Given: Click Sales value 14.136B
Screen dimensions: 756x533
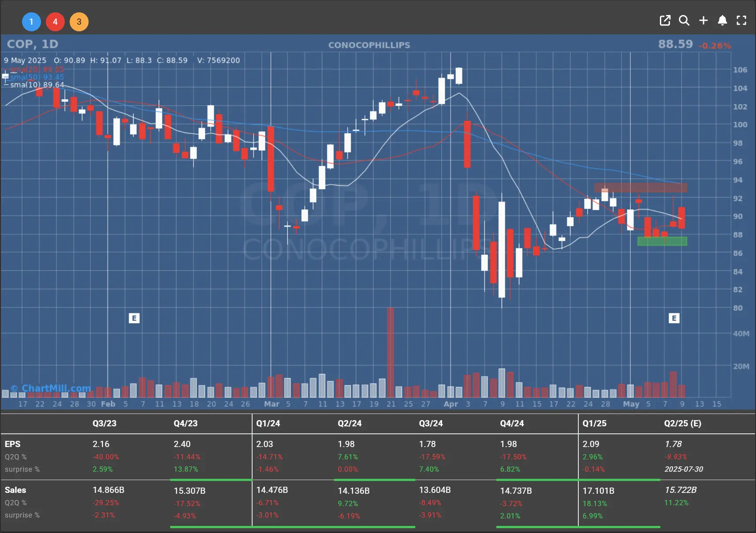Looking at the screenshot, I should point(354,491).
